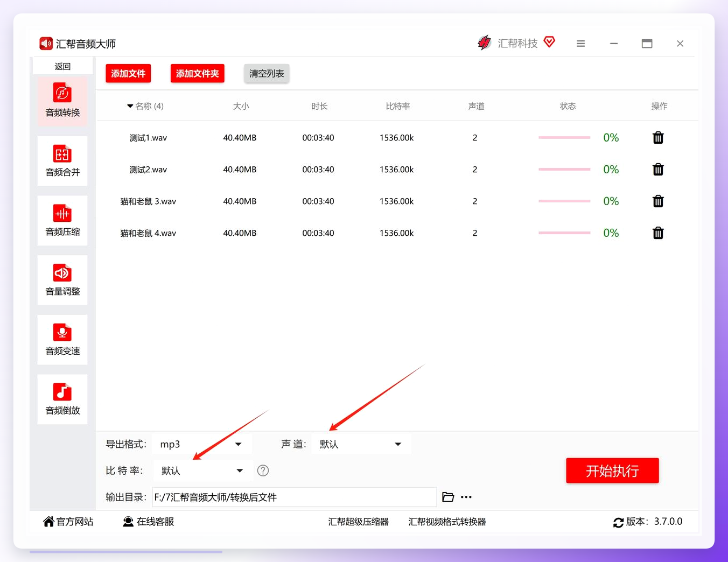Clear the file list with 清空列表
The image size is (728, 562).
(x=267, y=73)
